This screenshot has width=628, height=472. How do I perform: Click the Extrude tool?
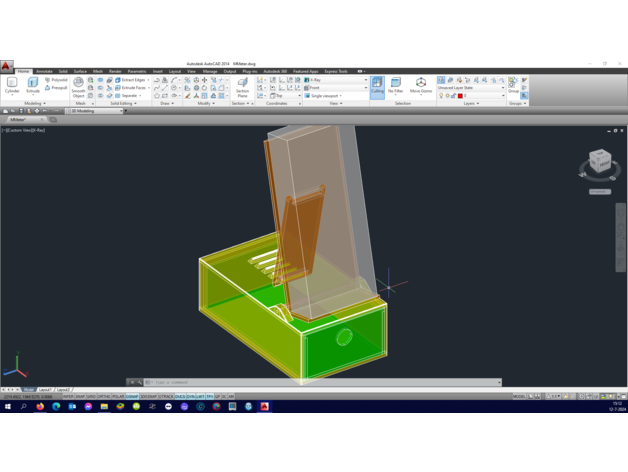[x=32, y=86]
